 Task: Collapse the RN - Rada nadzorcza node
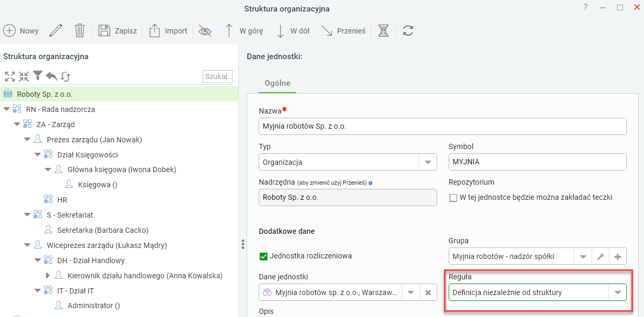(x=6, y=109)
